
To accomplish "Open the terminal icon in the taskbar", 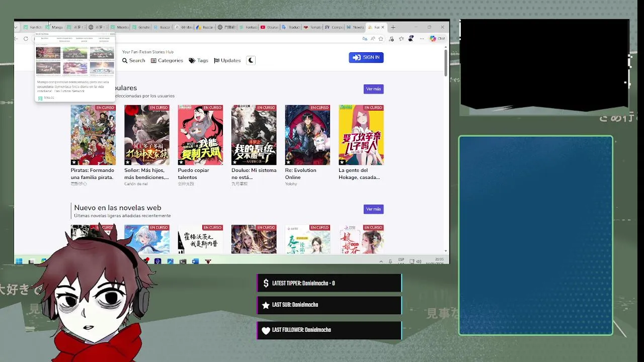I will click(x=183, y=261).
